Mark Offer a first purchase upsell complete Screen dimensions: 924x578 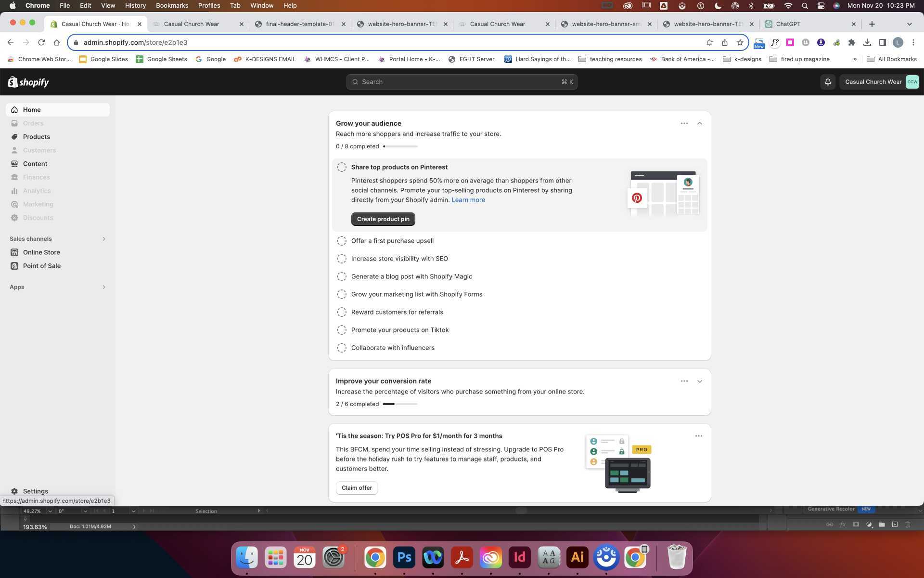(x=342, y=241)
